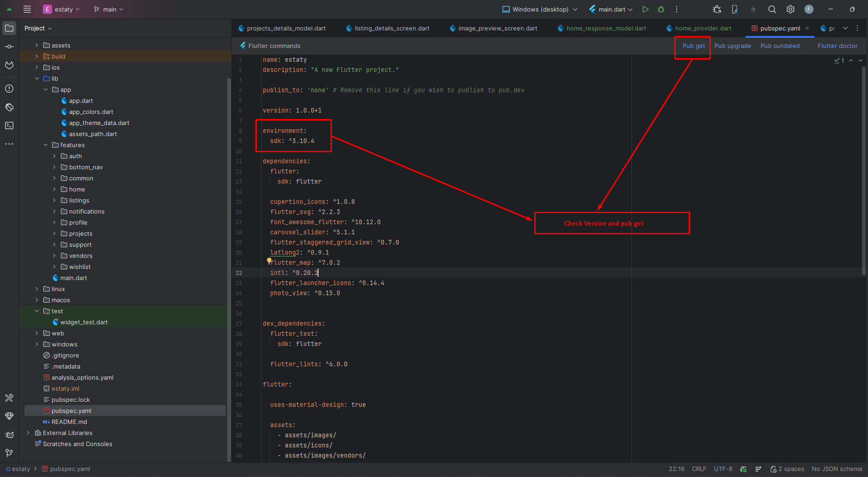The width and height of the screenshot is (868, 477).
Task: Open the Logcat cat icon
Action: (9, 435)
